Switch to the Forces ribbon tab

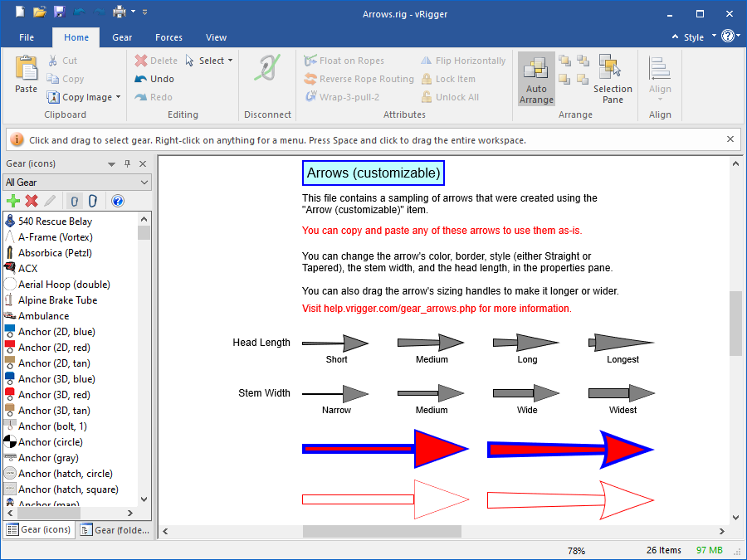coord(168,37)
